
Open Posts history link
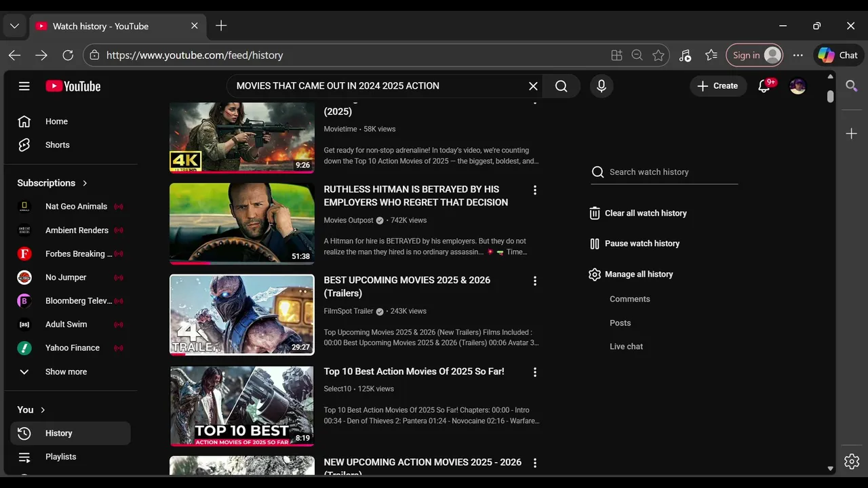[620, 323]
